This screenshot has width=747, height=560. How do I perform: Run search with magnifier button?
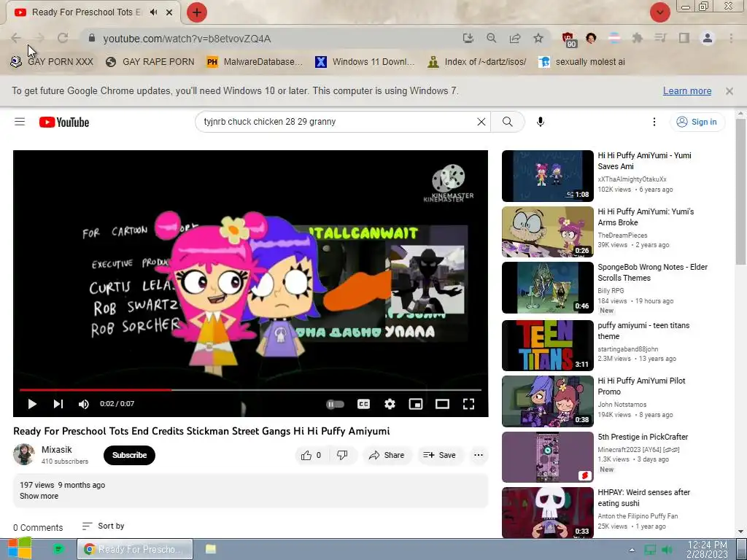pos(508,122)
